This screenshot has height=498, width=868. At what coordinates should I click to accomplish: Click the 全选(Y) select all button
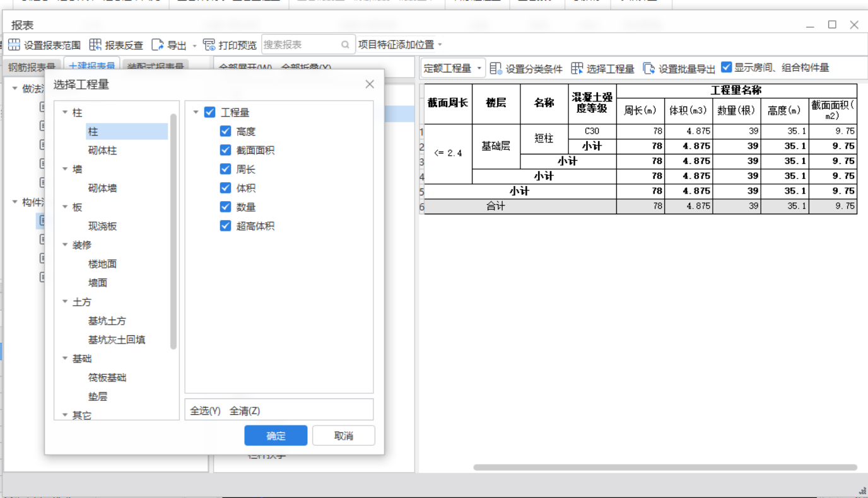206,411
